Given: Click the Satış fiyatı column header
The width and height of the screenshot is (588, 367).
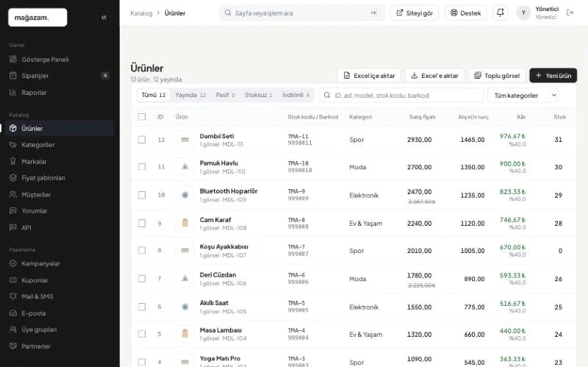Looking at the screenshot, I should point(422,117).
